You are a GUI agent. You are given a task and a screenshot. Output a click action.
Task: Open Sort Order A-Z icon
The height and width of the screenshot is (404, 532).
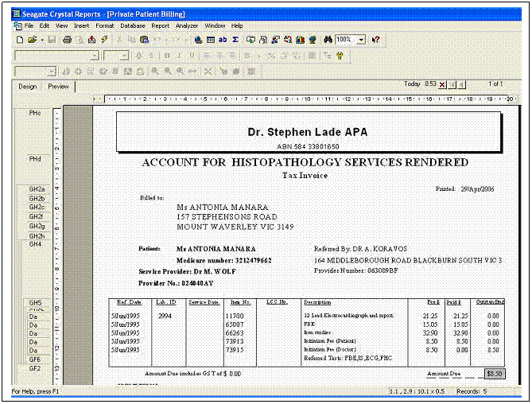288,40
